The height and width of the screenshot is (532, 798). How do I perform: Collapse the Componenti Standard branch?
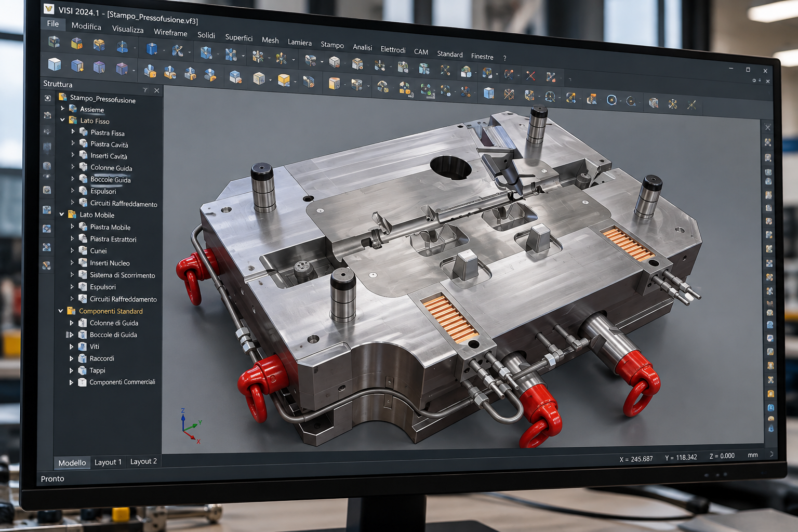click(61, 311)
